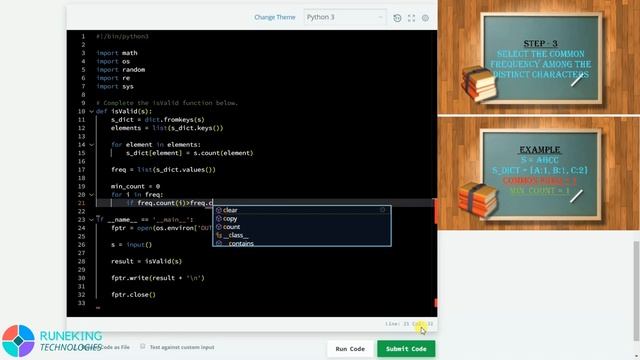Click the fptr.write(result + '\n') line
Viewport: 640px width, 360px height.
(x=158, y=278)
